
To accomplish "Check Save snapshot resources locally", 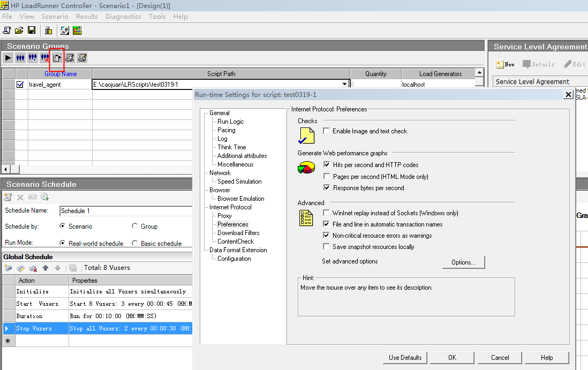I will click(326, 246).
